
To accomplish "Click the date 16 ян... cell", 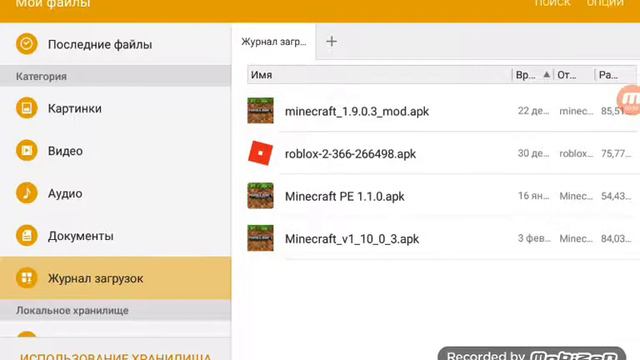I will tap(533, 196).
